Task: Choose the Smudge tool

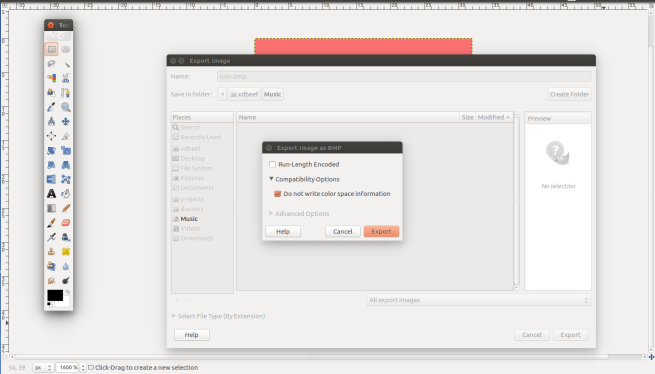Action: coord(51,280)
